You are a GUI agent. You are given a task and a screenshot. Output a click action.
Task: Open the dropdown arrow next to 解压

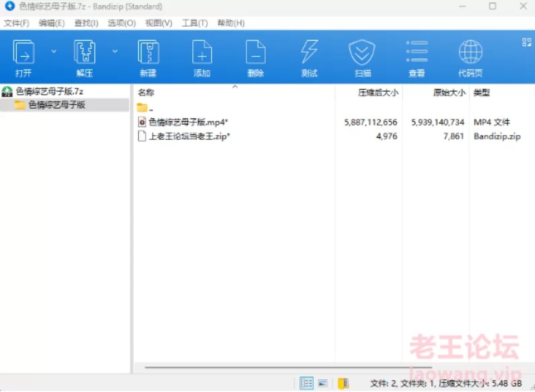tap(115, 51)
